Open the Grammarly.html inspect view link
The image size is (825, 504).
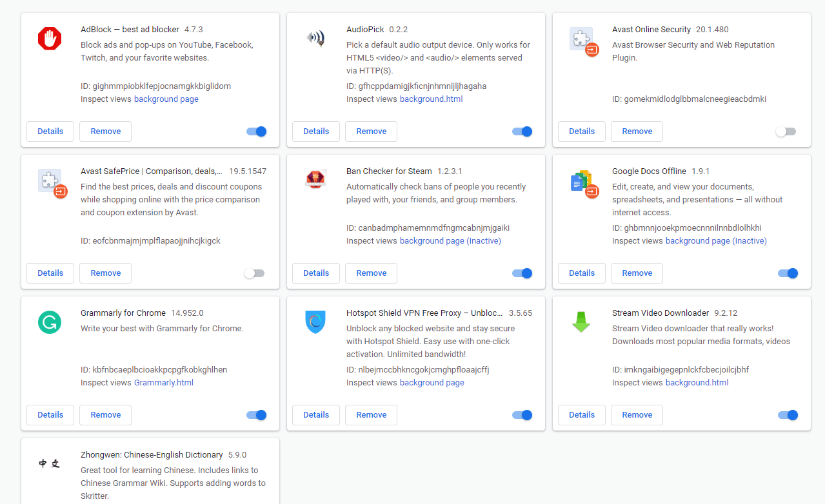click(164, 383)
